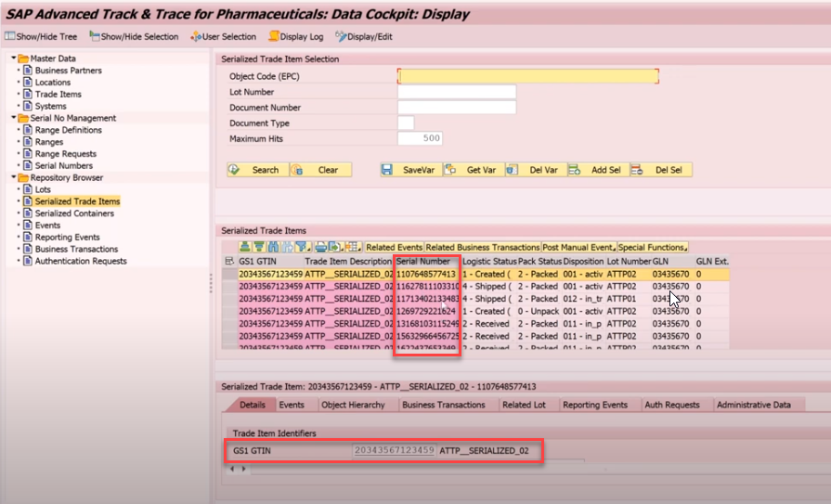Click Related Business Transactions button
Viewport: 831px width, 504px height.
[482, 247]
